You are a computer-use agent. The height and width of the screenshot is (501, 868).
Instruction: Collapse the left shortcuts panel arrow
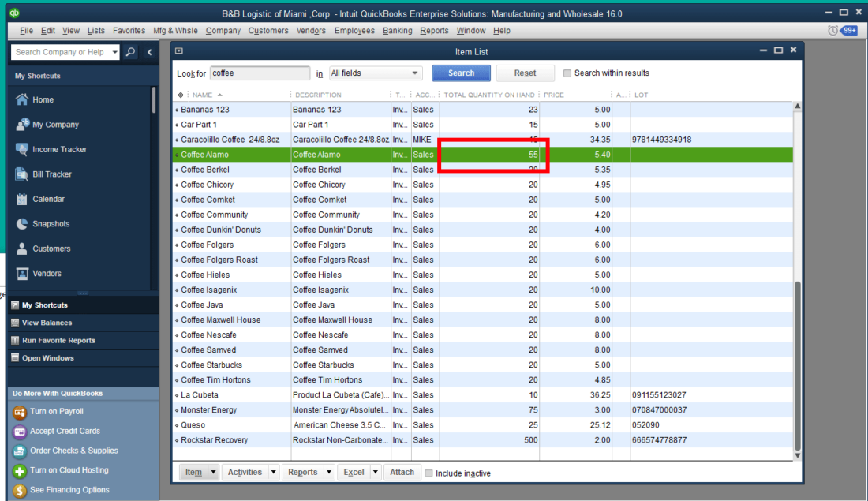coord(150,52)
